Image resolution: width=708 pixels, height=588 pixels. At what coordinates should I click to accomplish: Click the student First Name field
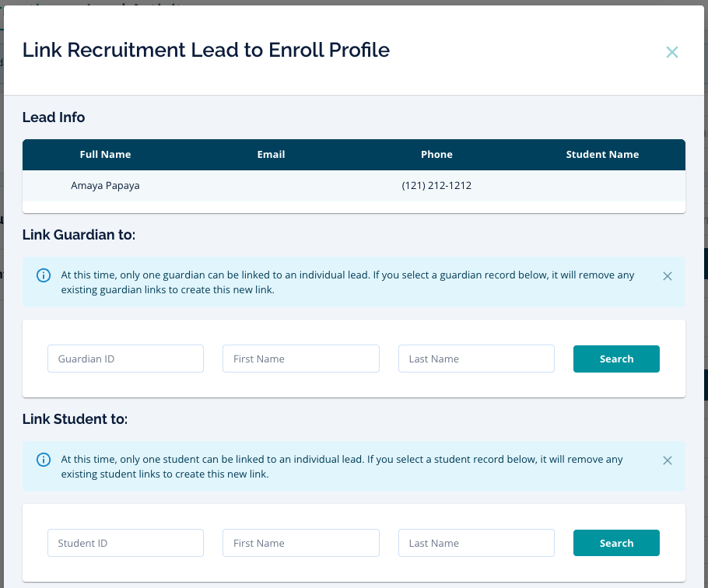point(301,544)
